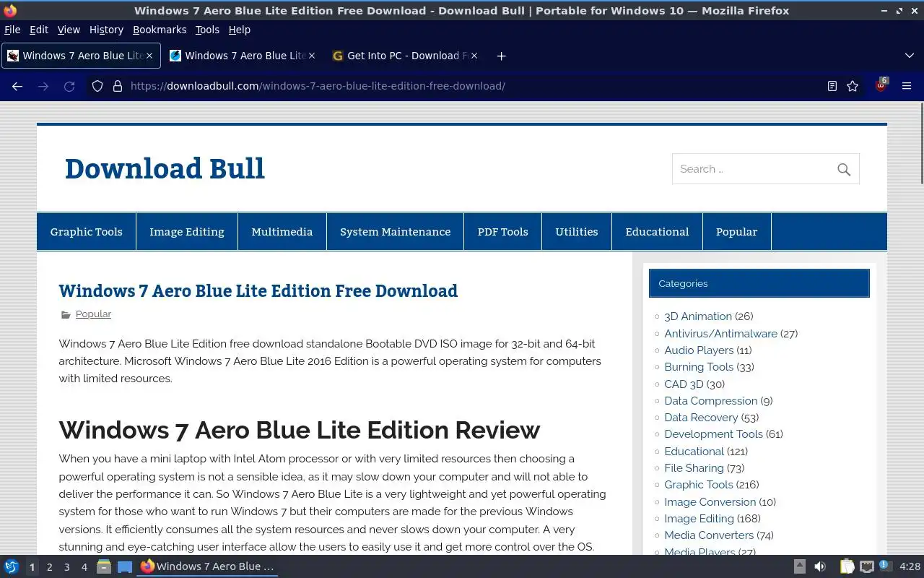Open Data Compression category link
This screenshot has width=924, height=578.
coord(711,401)
